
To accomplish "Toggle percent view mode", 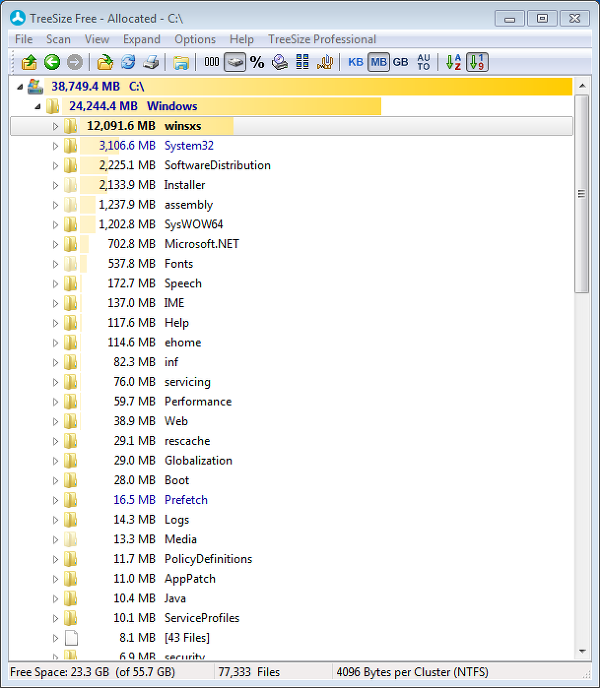I will click(x=257, y=62).
